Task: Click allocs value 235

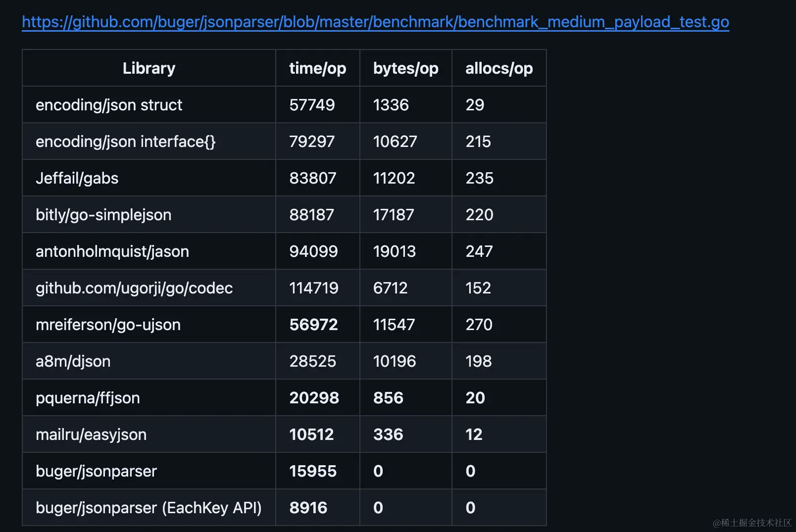Action: tap(480, 178)
